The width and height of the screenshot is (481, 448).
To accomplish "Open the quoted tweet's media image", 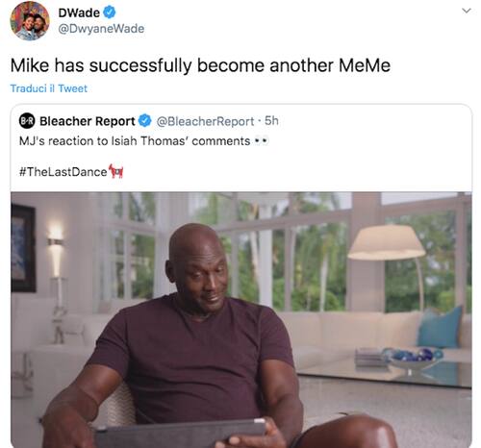I will click(241, 319).
